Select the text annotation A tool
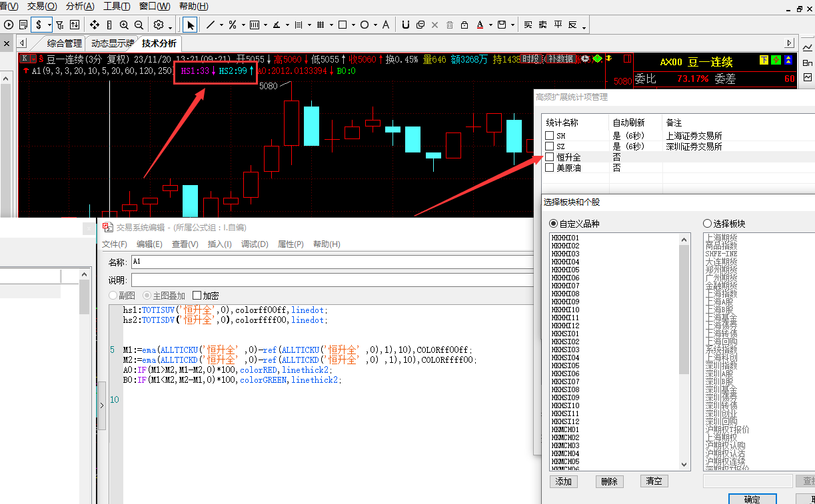This screenshot has height=504, width=815. tap(385, 25)
